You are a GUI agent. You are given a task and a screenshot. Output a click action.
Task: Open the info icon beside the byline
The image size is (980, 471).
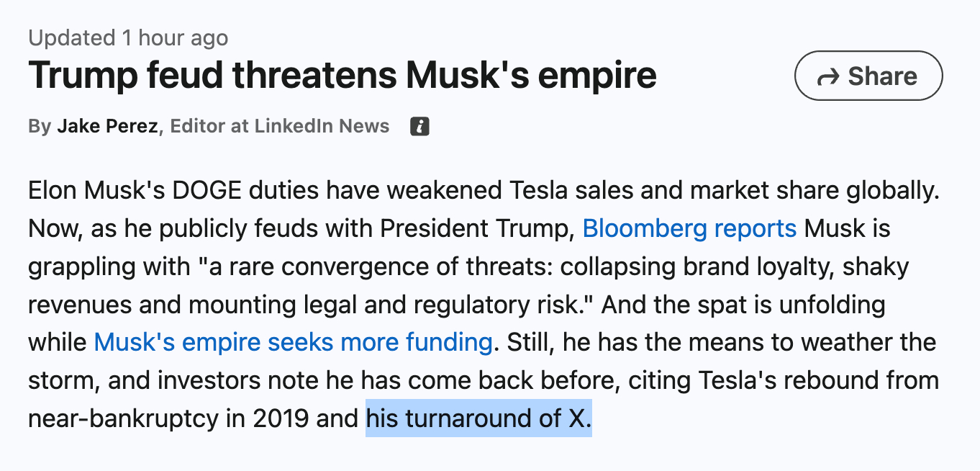(419, 127)
